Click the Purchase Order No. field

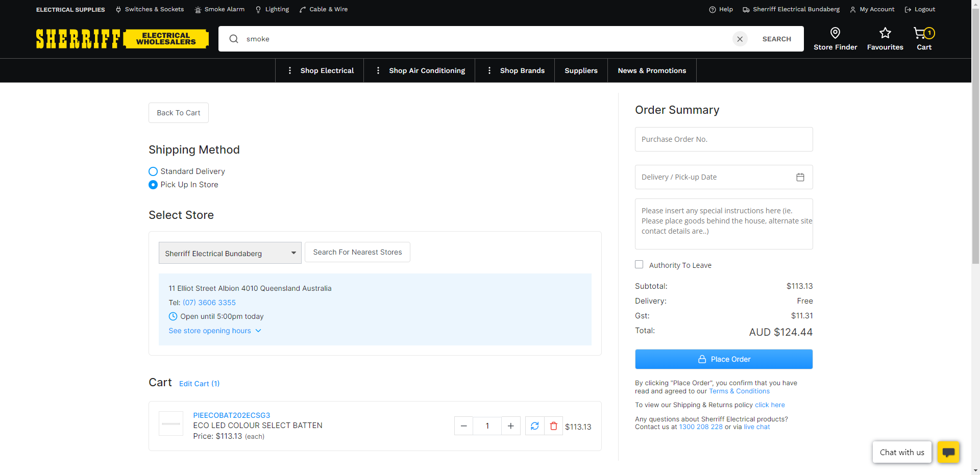723,139
